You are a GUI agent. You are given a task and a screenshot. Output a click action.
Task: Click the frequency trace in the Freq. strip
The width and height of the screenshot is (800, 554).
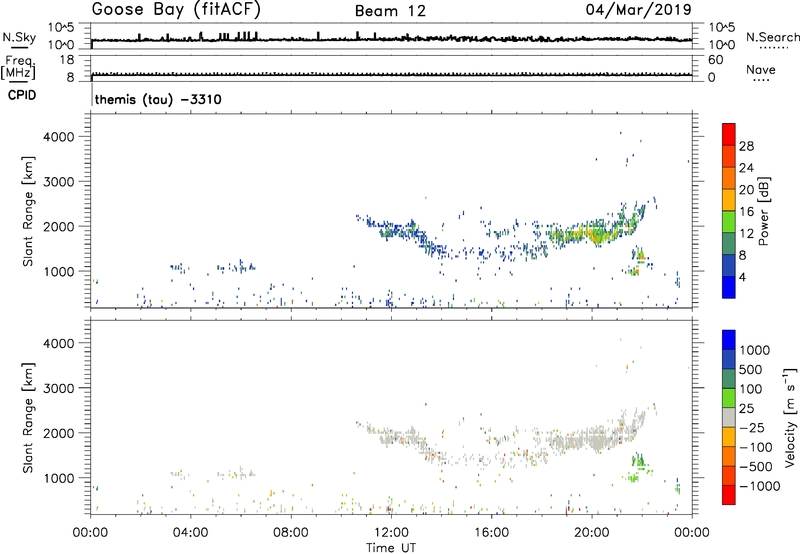(391, 75)
